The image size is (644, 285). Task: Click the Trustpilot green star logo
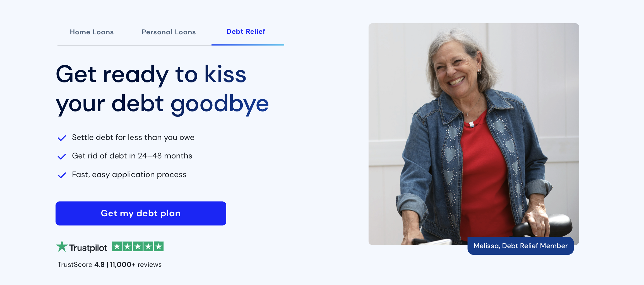point(62,246)
